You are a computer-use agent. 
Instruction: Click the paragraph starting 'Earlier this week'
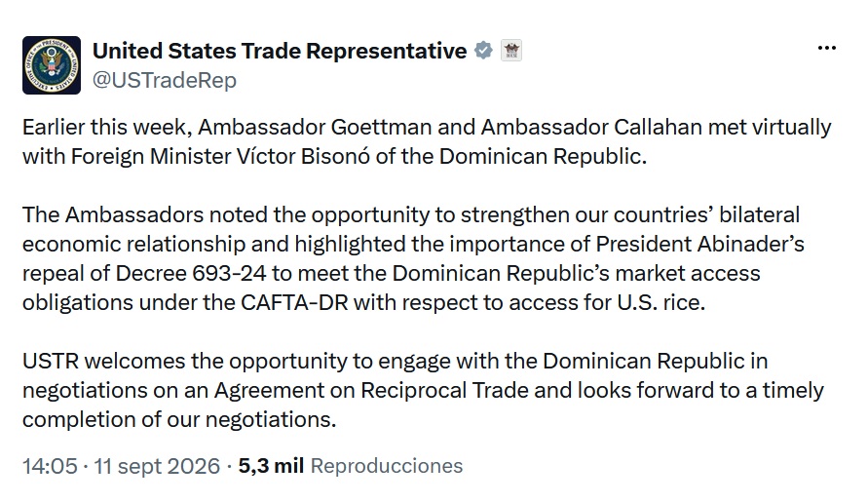click(427, 141)
